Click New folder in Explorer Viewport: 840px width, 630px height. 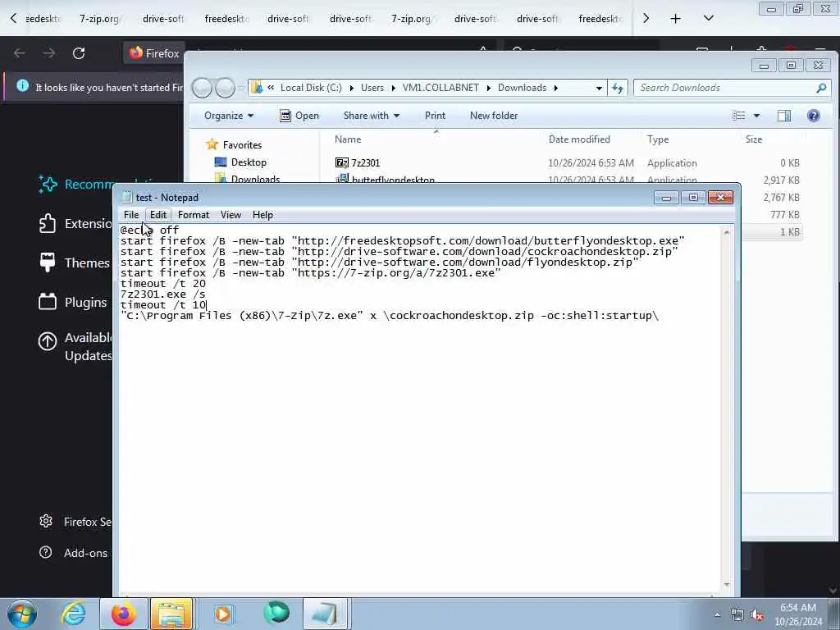click(x=493, y=116)
